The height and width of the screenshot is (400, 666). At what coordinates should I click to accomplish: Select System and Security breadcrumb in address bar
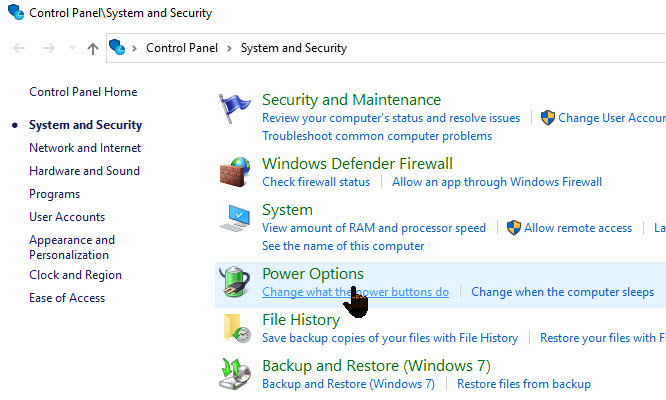293,48
